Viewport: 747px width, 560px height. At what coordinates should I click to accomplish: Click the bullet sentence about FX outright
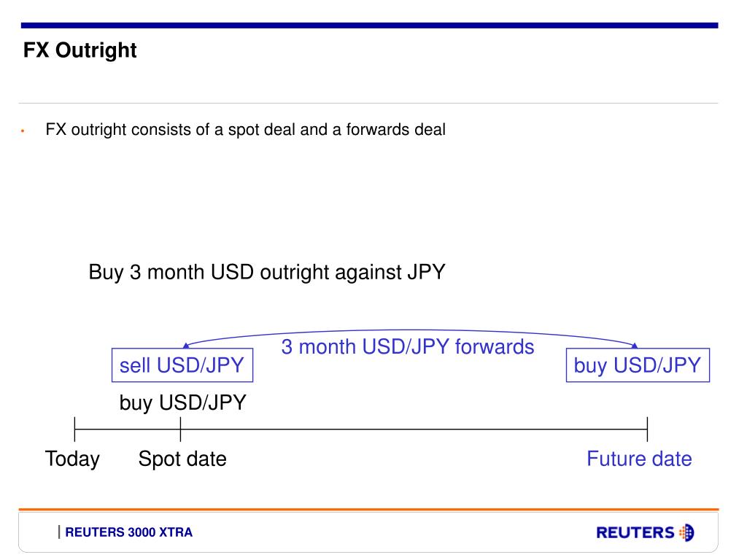click(x=245, y=130)
